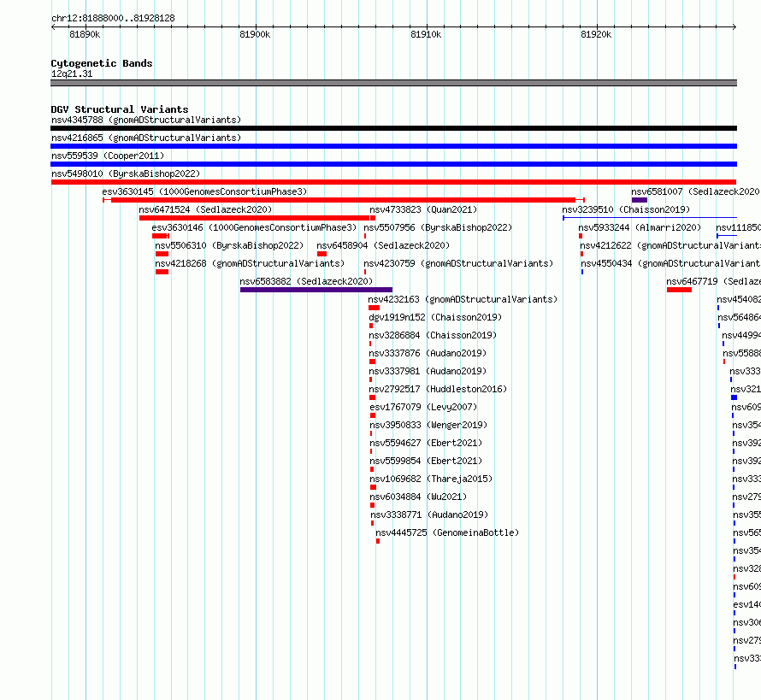Image resolution: width=761 pixels, height=700 pixels.
Task: Select the purple nsv6583882 variant bar
Action: coord(316,290)
